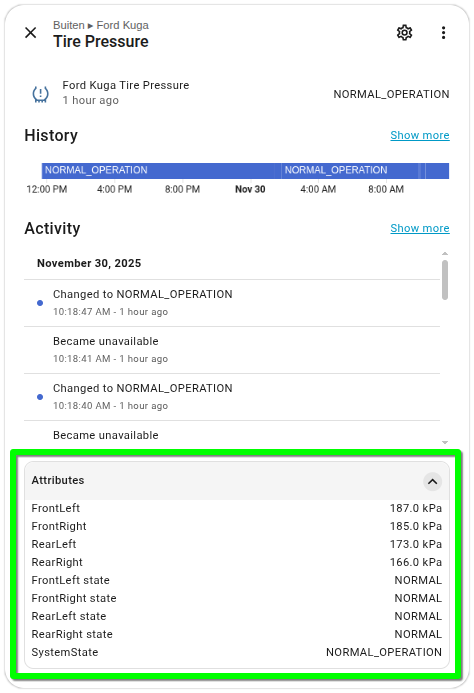
Task: Click Buiten in the breadcrumb
Action: pyautogui.click(x=69, y=25)
